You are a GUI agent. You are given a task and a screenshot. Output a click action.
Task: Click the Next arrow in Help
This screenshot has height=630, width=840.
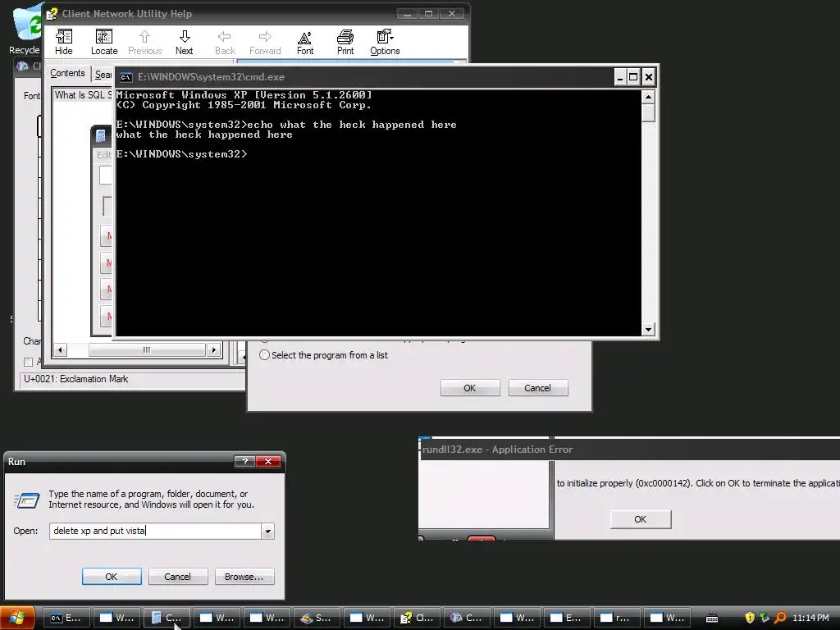pos(185,43)
